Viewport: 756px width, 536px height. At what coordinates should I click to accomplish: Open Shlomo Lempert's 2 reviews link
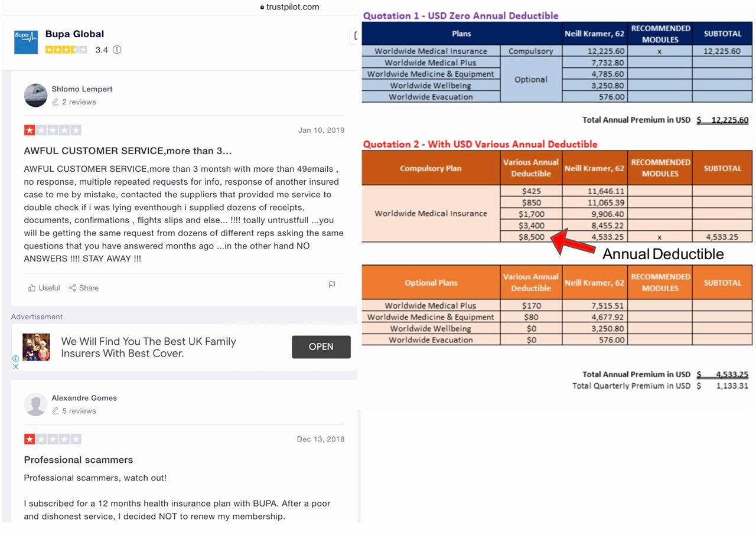click(x=74, y=102)
